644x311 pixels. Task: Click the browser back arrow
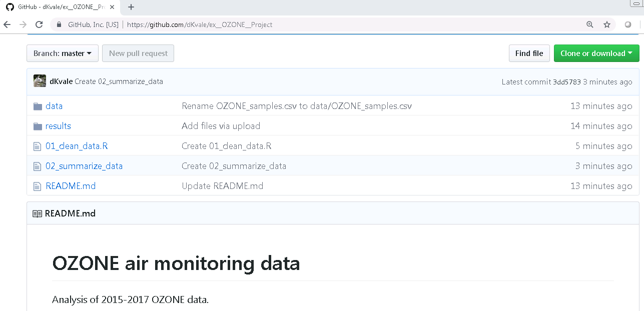[x=7, y=24]
